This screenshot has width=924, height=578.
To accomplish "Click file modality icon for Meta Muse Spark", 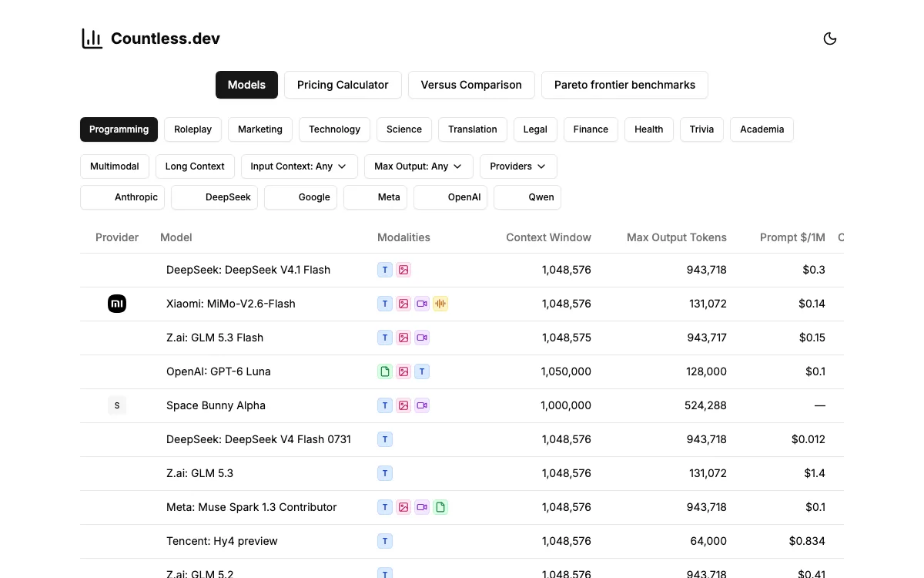I will (x=440, y=507).
